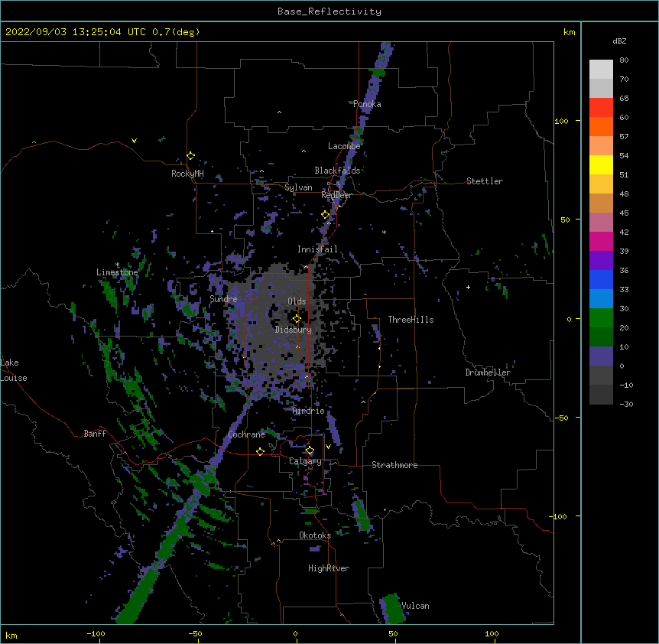The image size is (659, 644).
Task: Click the Cochrane label
Action: [x=246, y=434]
